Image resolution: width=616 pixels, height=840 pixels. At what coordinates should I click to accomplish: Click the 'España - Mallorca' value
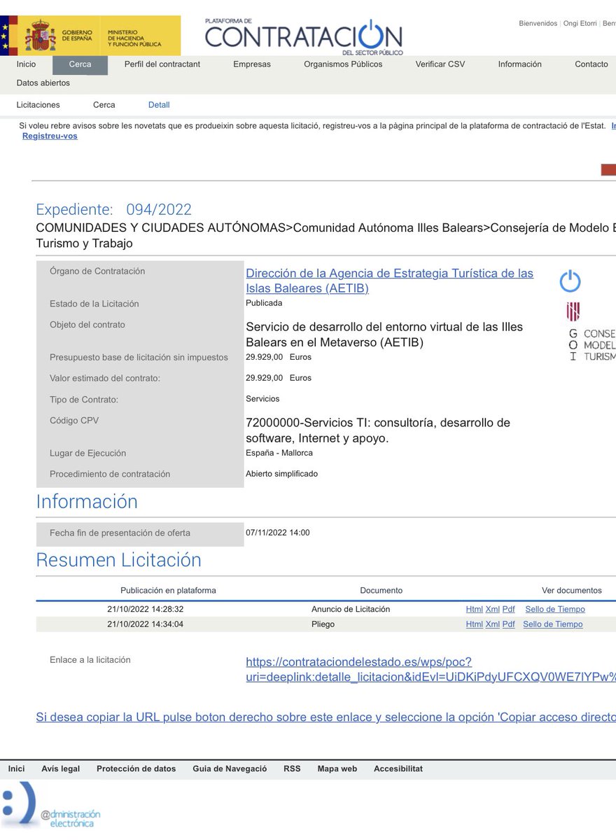click(279, 453)
